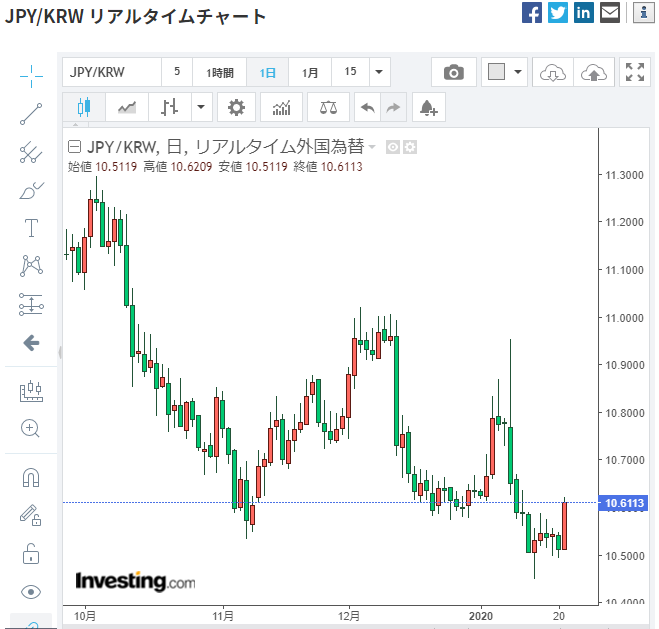Open the info icon at top right

pos(643,13)
